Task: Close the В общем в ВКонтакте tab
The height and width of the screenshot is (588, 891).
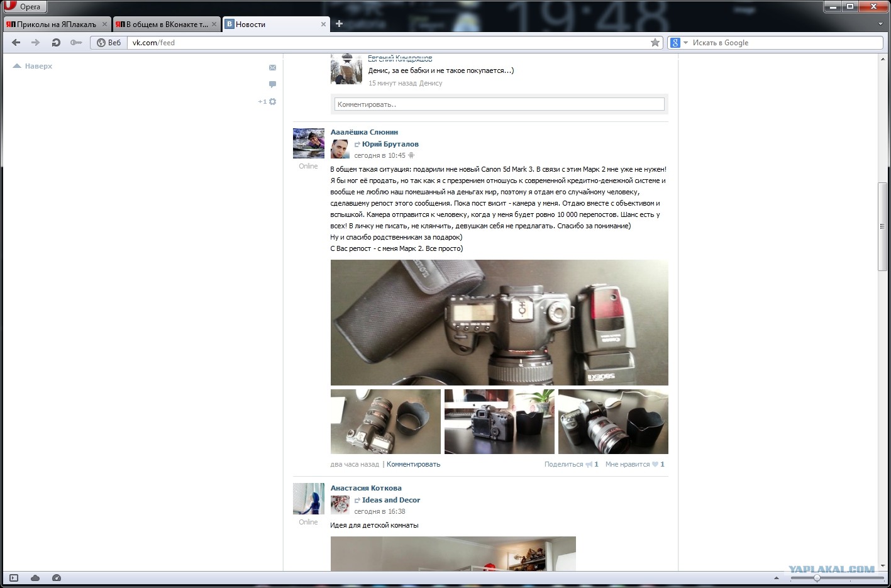Action: click(x=214, y=25)
